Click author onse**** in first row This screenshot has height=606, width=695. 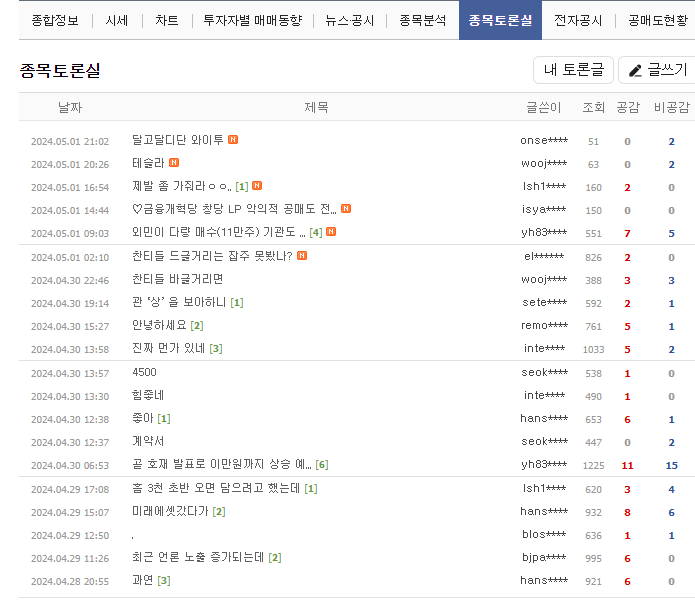(x=544, y=141)
